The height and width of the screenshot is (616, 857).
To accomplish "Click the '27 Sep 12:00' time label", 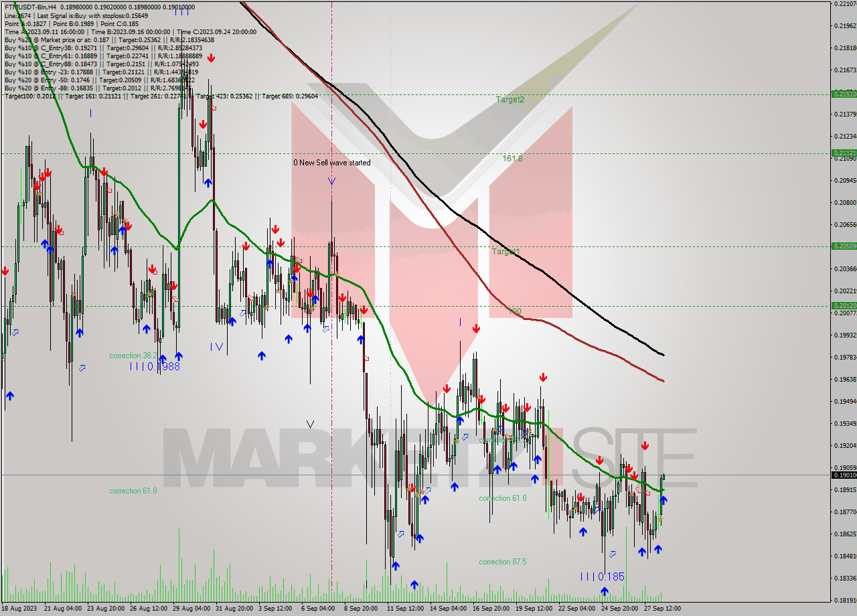I will tap(662, 609).
